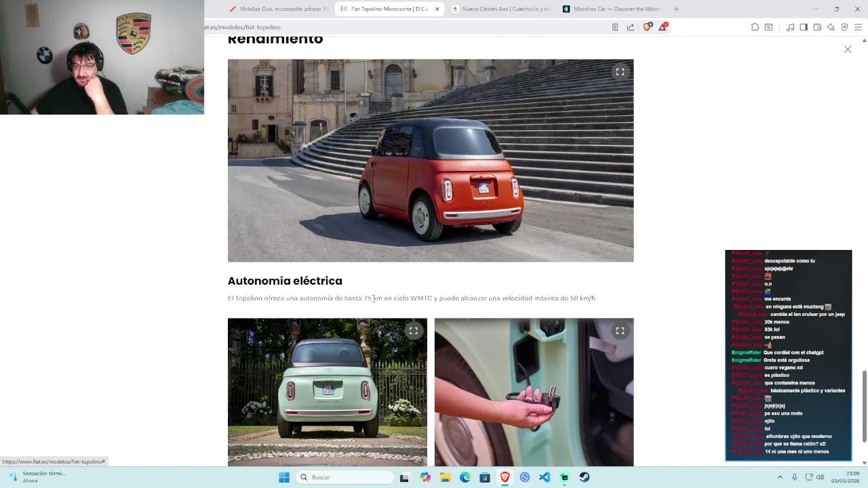Open the Brave wallet icon
This screenshot has height=488, width=868.
coord(817,27)
